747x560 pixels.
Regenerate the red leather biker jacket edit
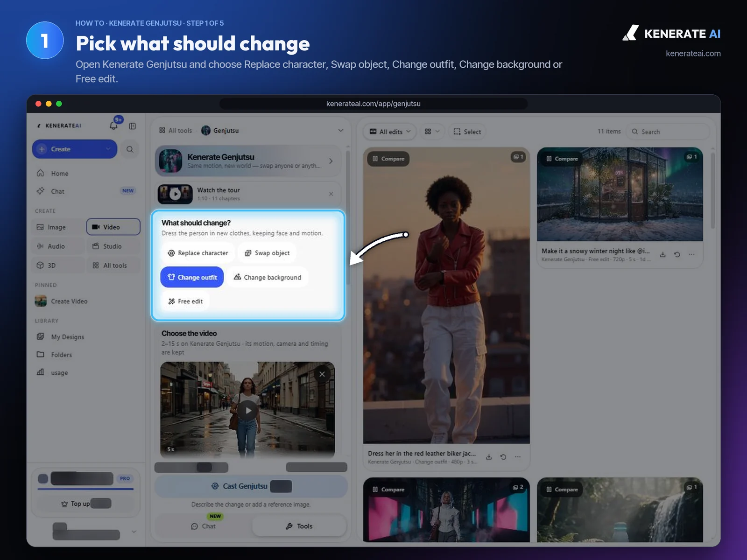(503, 457)
